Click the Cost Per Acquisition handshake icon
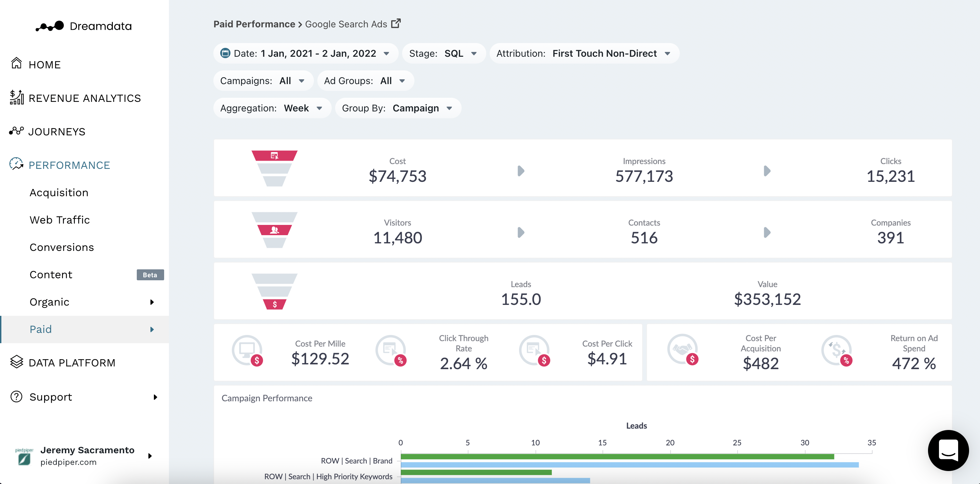980x484 pixels. coord(683,349)
